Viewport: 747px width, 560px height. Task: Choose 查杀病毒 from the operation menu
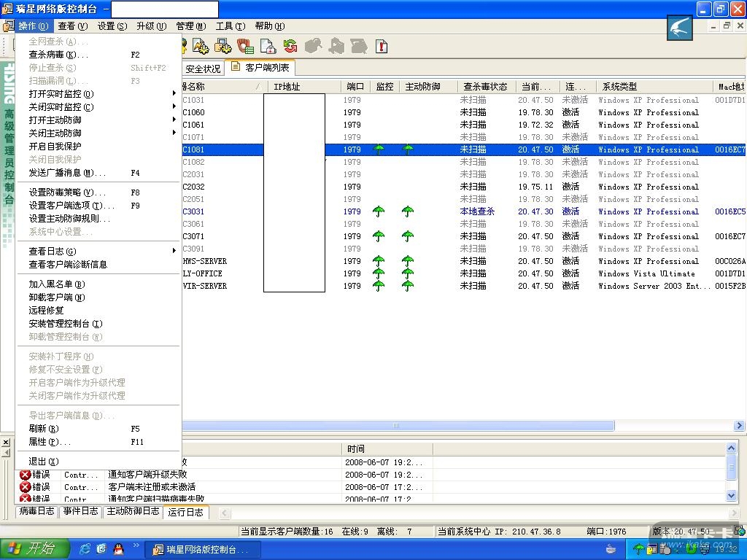point(58,55)
